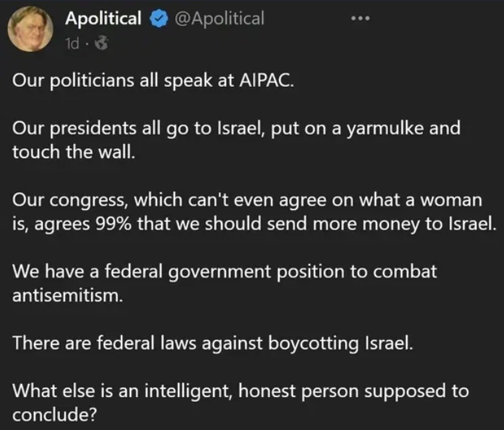
Task: Click the line about federal laws against boycotting
Action: (212, 343)
